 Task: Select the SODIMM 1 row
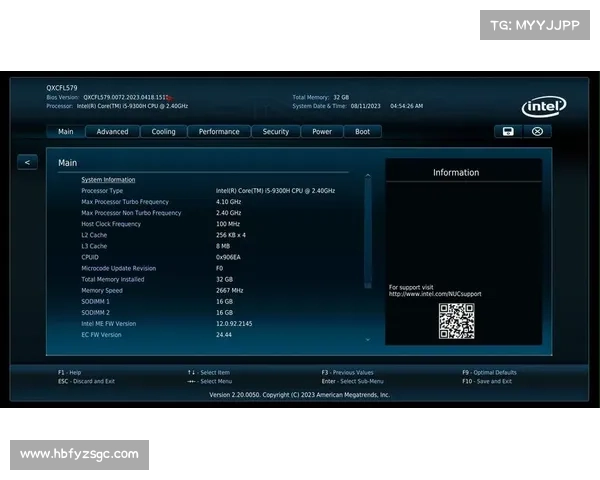pyautogui.click(x=157, y=302)
